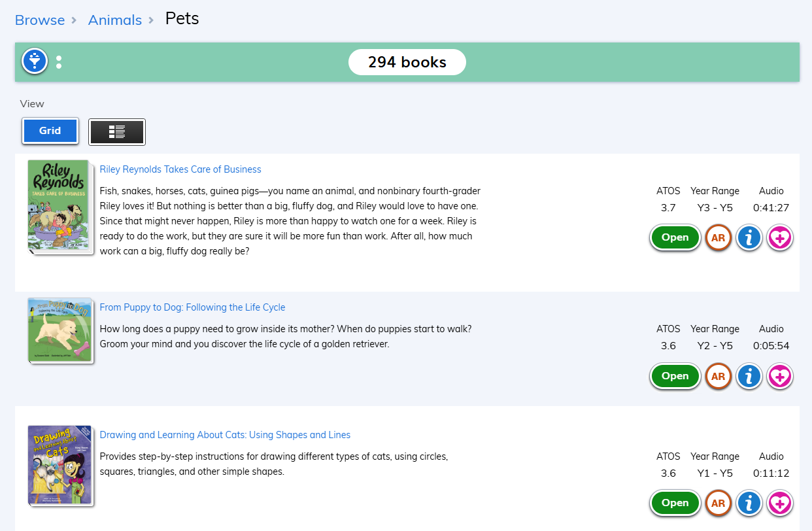Open From Puppy to Dog
This screenshot has width=812, height=531.
675,376
